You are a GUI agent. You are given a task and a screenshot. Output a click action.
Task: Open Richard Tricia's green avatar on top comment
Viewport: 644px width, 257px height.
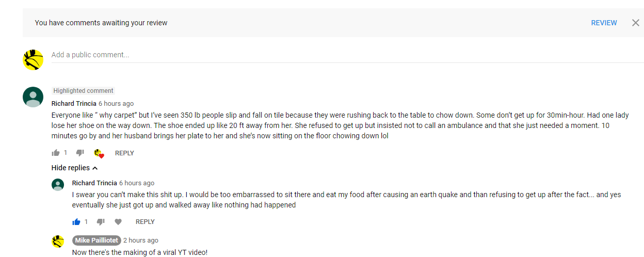[x=33, y=97]
